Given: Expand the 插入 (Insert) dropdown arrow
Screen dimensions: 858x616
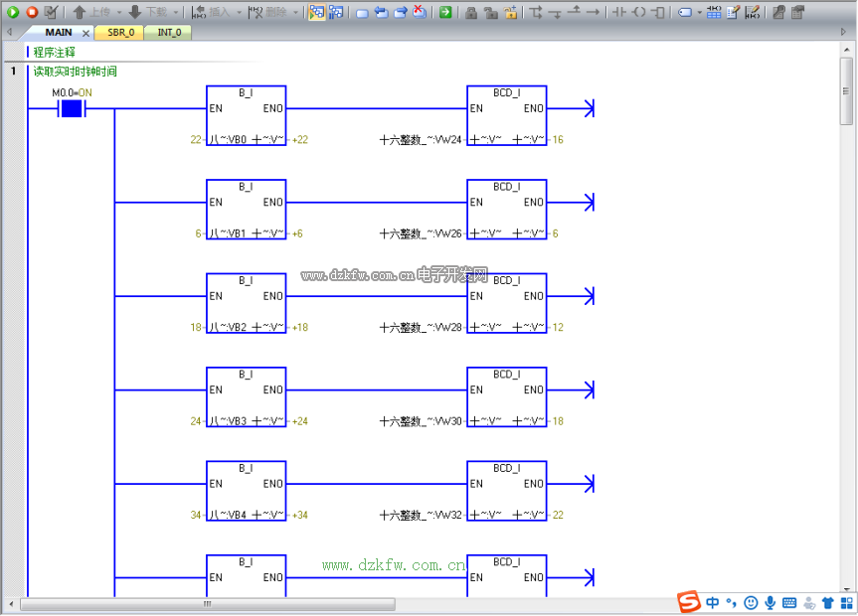Looking at the screenshot, I should click(238, 12).
